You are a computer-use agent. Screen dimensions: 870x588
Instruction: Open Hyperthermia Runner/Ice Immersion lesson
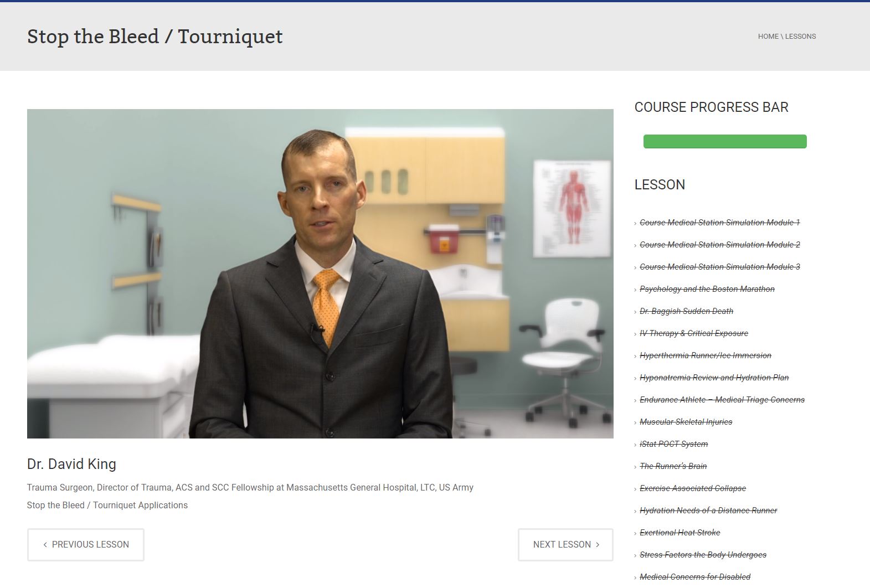tap(706, 355)
